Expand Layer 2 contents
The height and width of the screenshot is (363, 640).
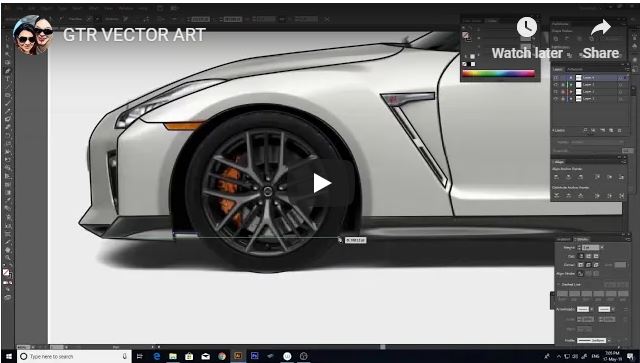coord(571,92)
